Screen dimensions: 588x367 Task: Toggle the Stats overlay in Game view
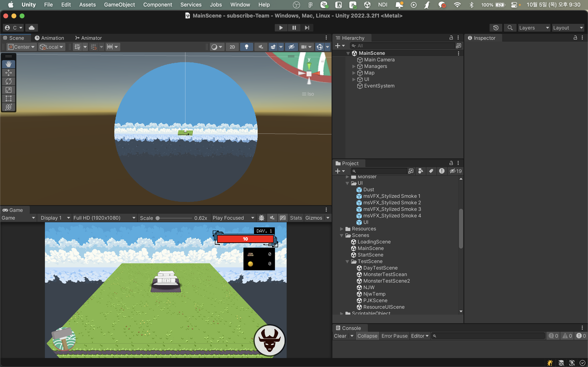296,218
